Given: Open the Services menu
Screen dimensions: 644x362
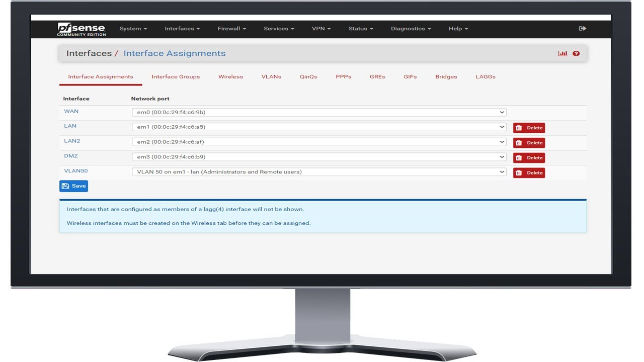Looking at the screenshot, I should 279,29.
